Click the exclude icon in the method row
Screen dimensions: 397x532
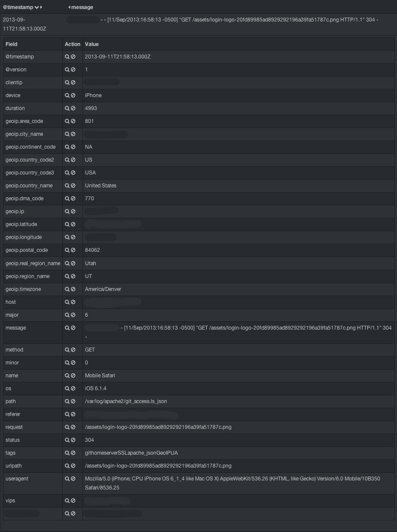click(73, 350)
